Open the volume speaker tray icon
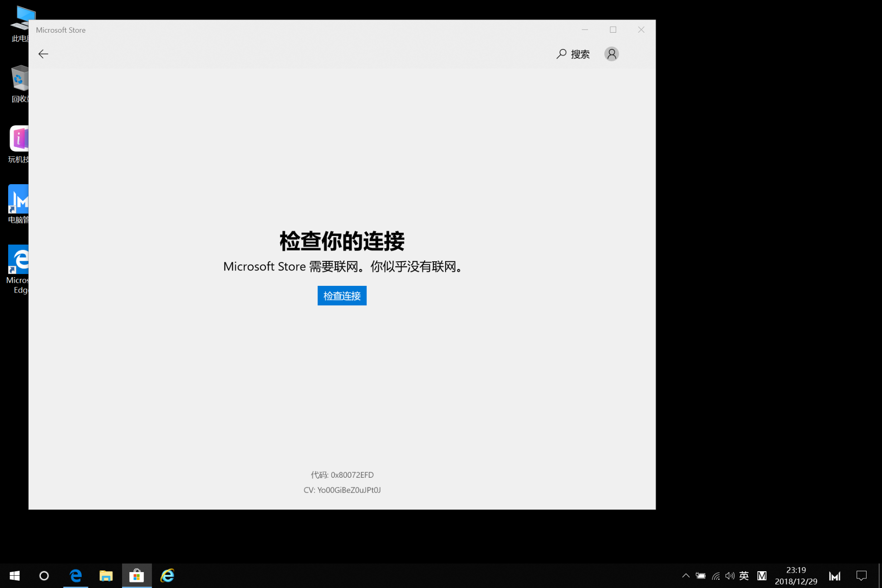882x588 pixels. point(730,576)
